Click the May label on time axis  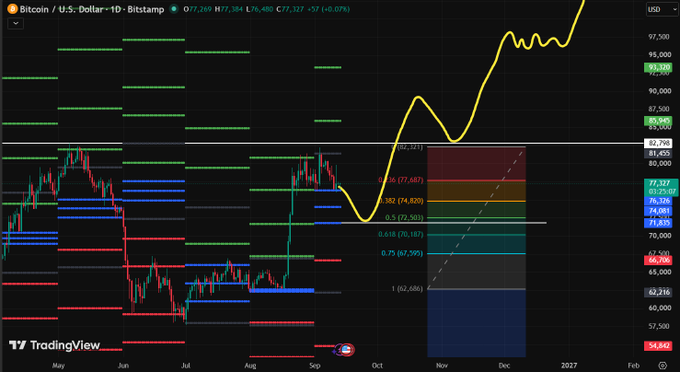58,365
